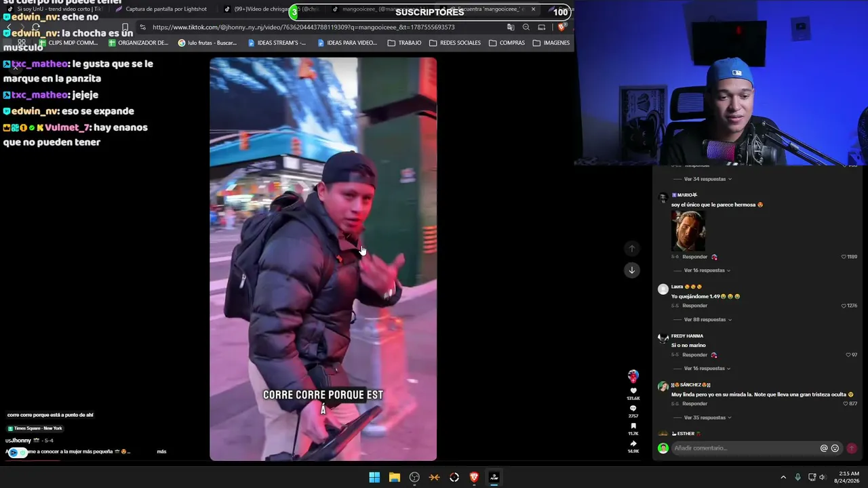Reply to MARIO's comment via Responder
Screen dimensions: 868x488
[695, 257]
